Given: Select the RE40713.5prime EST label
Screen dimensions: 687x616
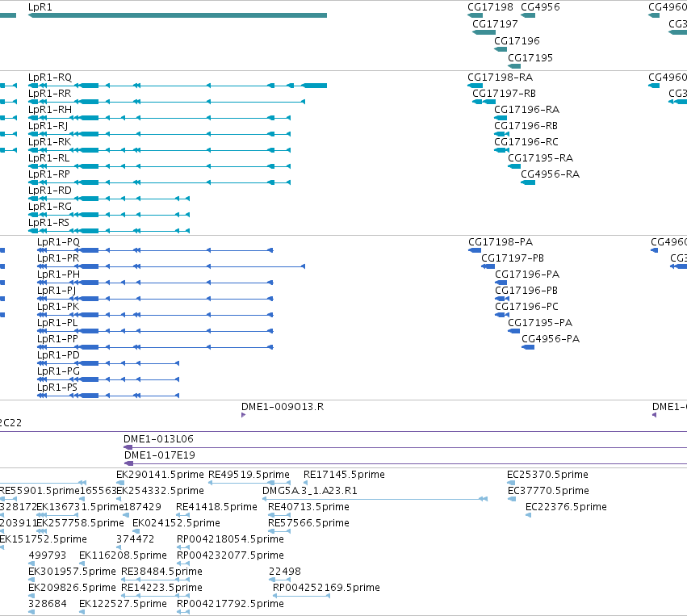Looking at the screenshot, I should [309, 507].
